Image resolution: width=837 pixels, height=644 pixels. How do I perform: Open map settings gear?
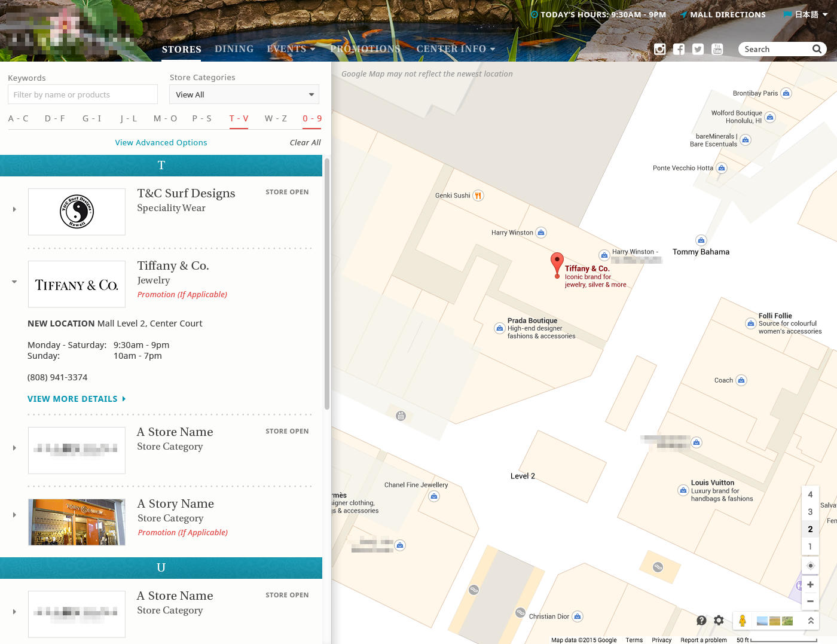tap(719, 621)
